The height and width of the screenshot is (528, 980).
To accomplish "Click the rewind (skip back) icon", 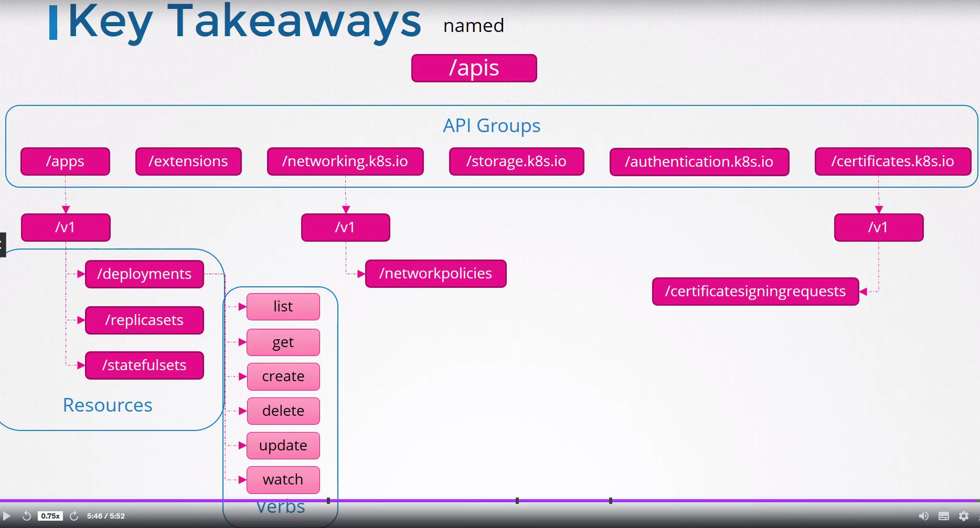I will (26, 516).
